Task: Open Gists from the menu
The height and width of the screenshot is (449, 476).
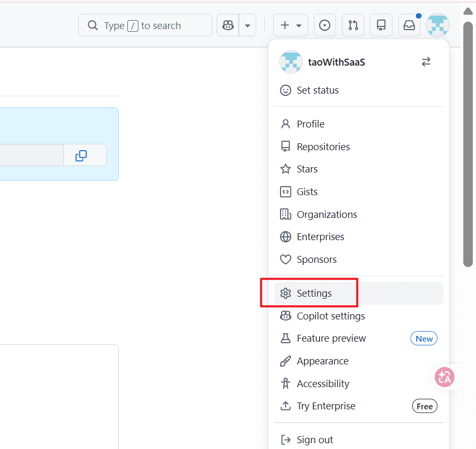Action: [307, 192]
